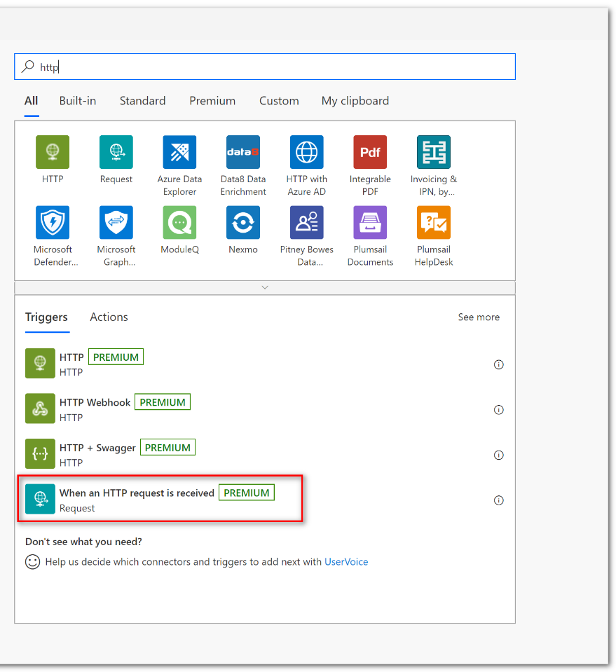This screenshot has height=672, width=616.
Task: Select the HTTP connector icon
Action: 53,152
